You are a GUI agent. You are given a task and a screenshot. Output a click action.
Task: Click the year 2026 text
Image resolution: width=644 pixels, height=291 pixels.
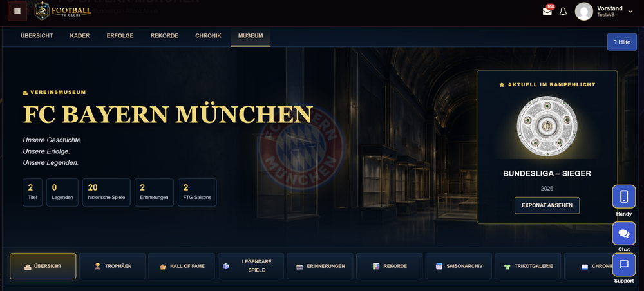point(547,189)
